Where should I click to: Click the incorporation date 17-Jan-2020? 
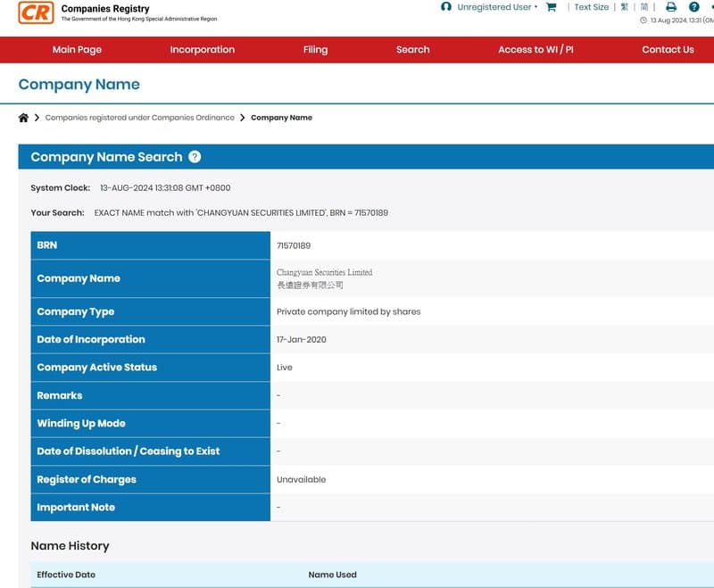pos(302,340)
